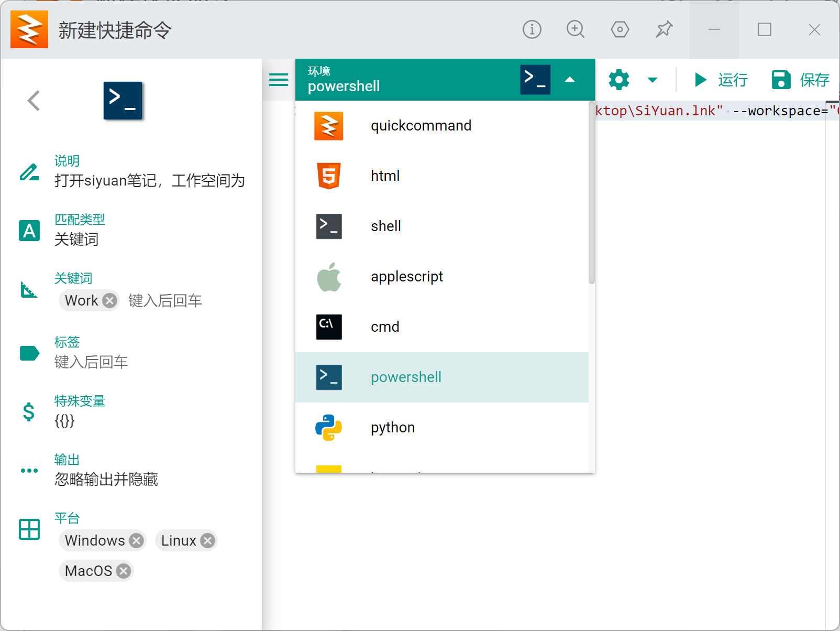840x631 pixels.
Task: Pin the window with the pin icon
Action: click(664, 29)
